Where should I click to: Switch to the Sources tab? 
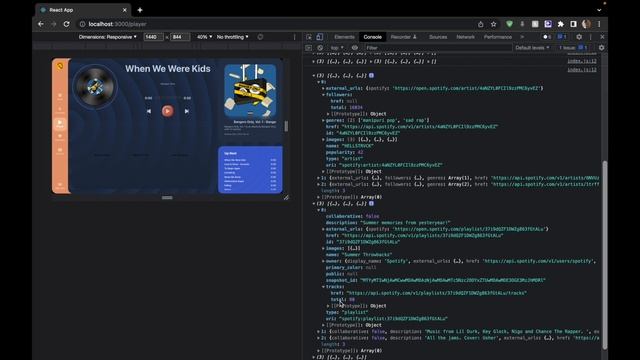pyautogui.click(x=438, y=37)
